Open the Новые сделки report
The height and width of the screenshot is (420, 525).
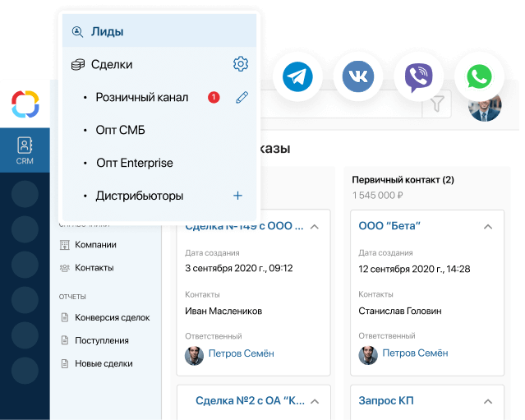pos(104,363)
